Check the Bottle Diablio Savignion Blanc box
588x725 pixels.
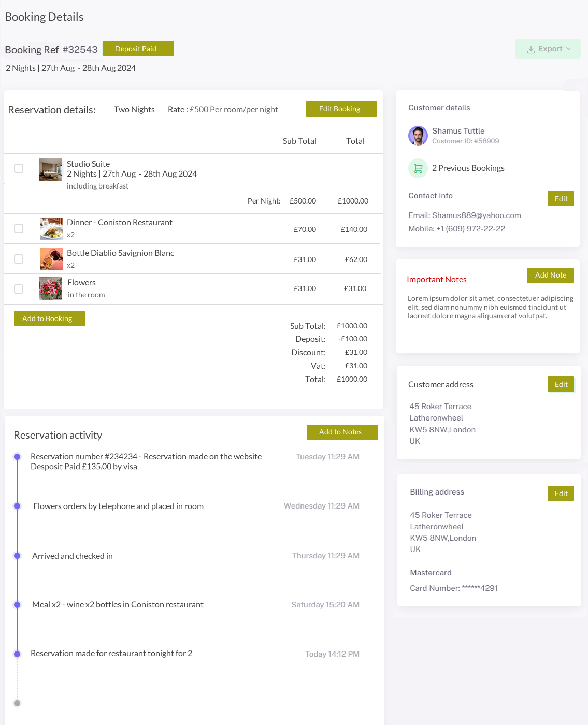point(19,259)
